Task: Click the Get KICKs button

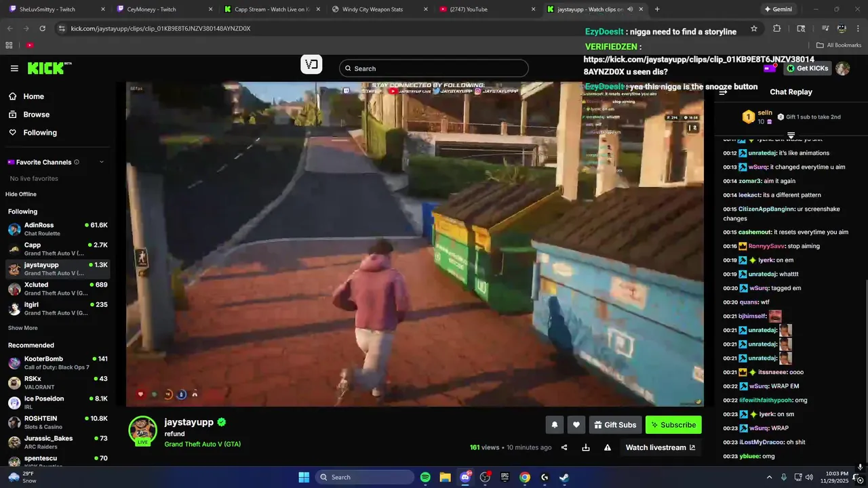Action: coord(808,68)
